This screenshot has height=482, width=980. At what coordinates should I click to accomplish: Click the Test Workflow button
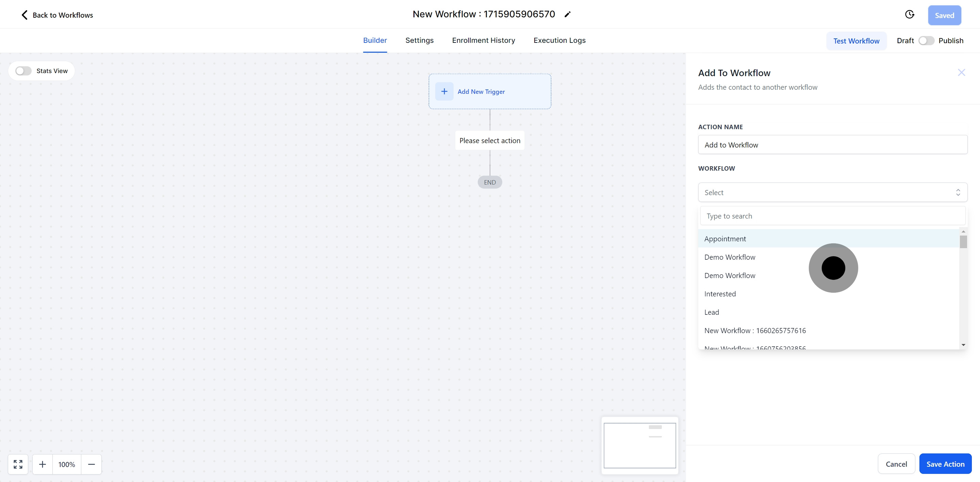[x=856, y=41]
